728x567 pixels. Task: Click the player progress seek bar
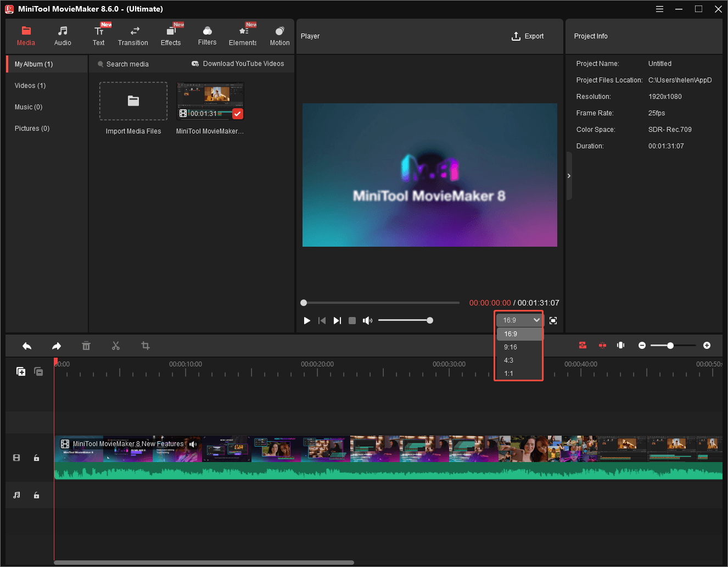click(380, 303)
